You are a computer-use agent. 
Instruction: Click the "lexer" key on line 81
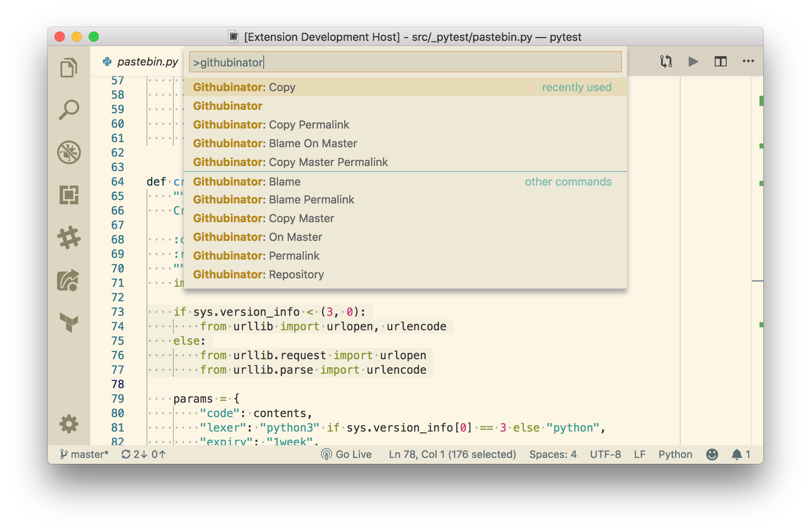tap(223, 428)
